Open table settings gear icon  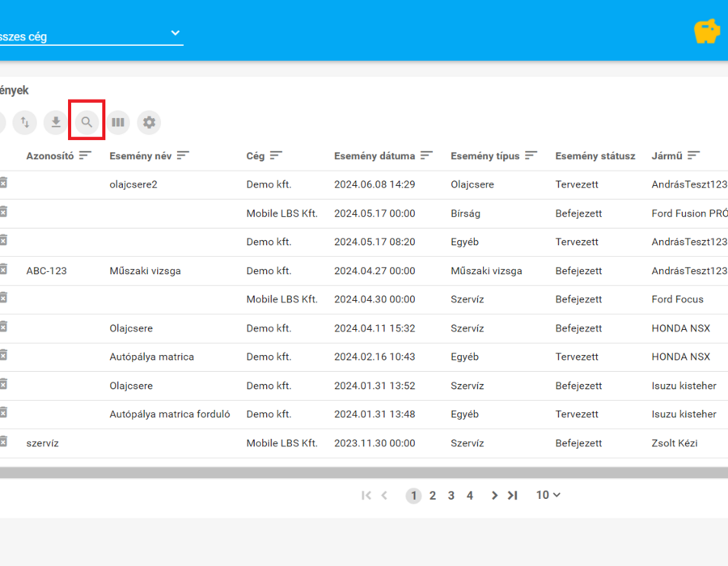click(149, 122)
